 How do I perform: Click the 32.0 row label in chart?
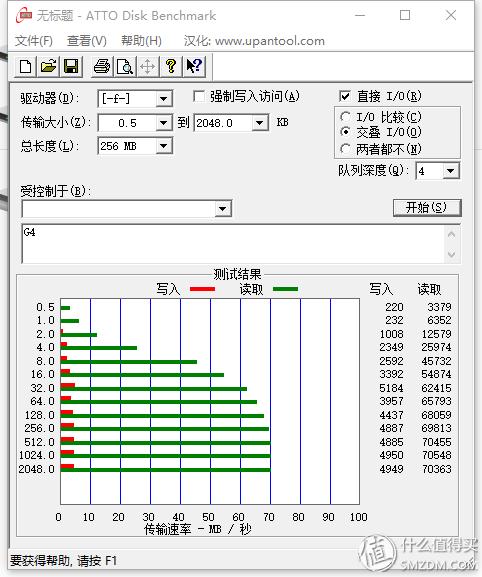click(x=42, y=388)
